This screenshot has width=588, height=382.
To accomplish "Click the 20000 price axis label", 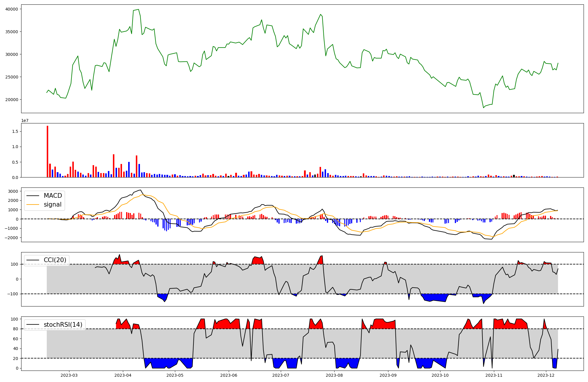I will point(12,100).
